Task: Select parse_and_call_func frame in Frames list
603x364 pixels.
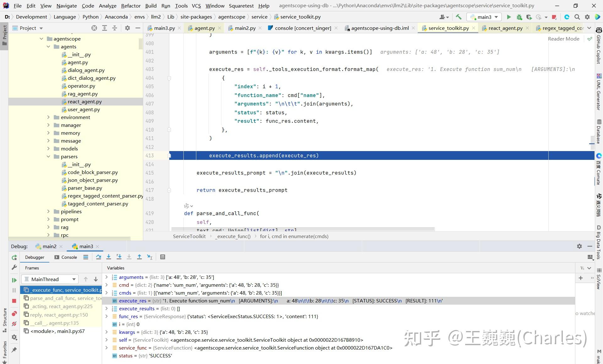Action: 62,298
